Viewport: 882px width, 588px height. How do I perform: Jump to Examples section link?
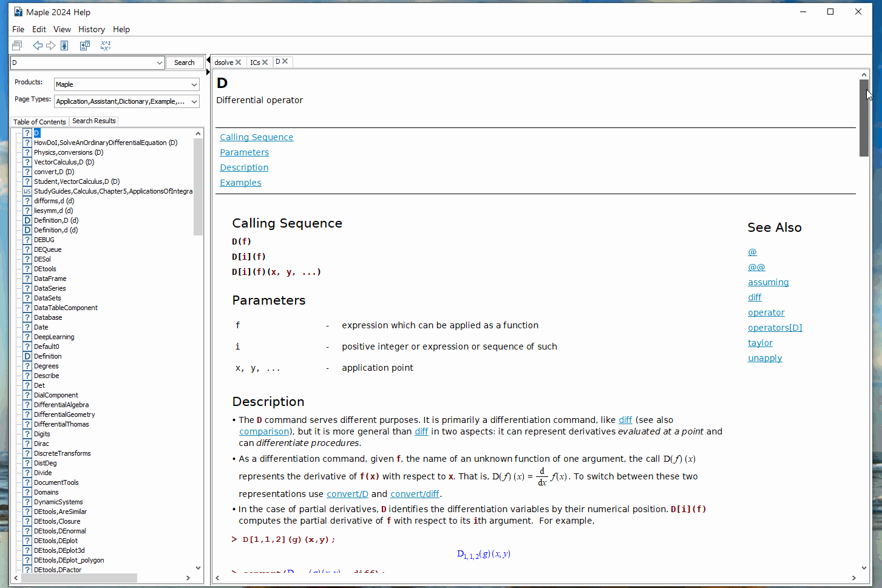click(240, 183)
